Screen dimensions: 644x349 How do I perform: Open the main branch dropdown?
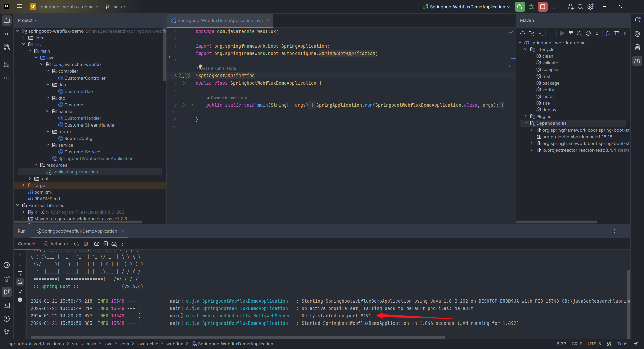pos(116,7)
